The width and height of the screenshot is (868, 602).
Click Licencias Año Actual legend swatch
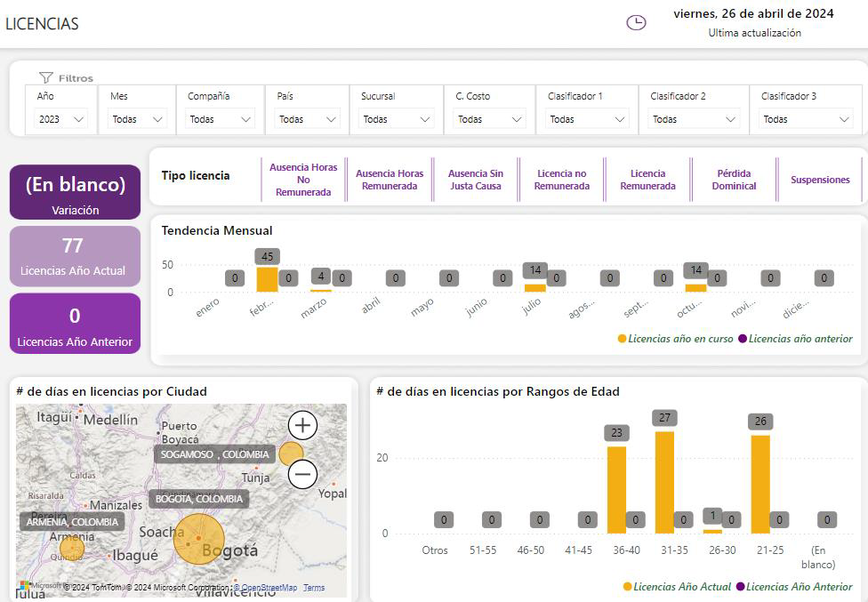point(627,587)
